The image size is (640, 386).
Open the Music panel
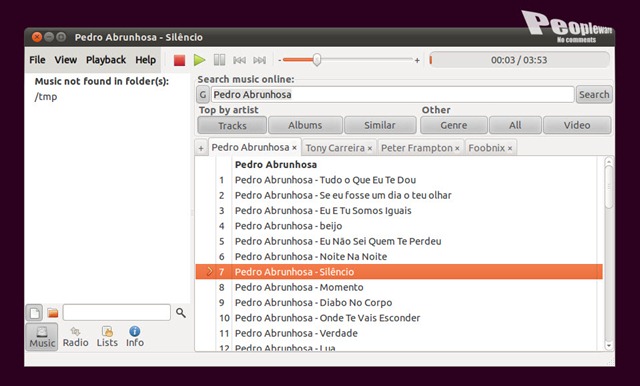[x=42, y=337]
